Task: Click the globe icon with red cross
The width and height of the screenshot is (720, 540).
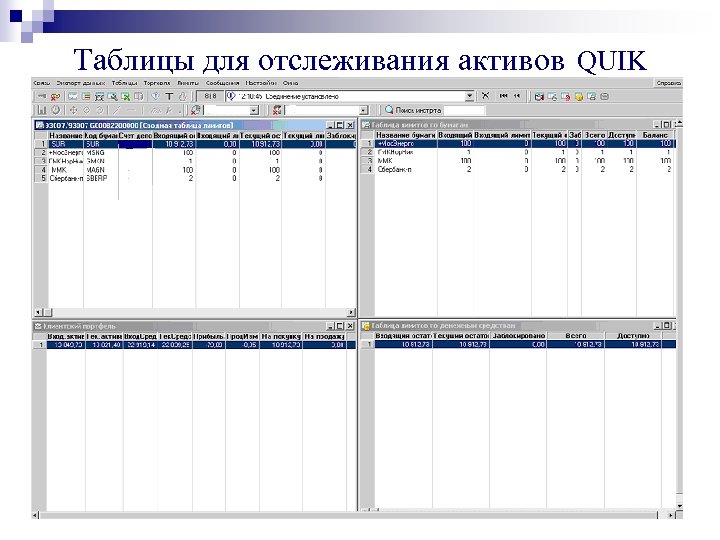Action: pyautogui.click(x=196, y=110)
